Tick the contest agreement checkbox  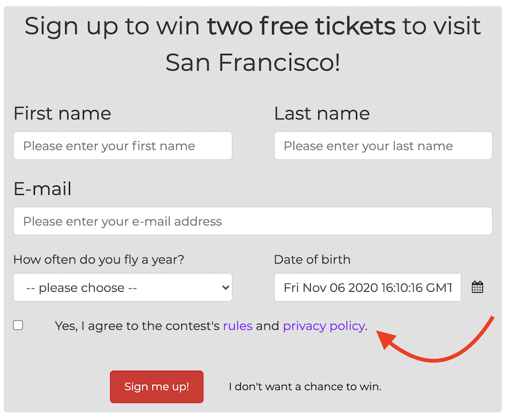pyautogui.click(x=18, y=325)
